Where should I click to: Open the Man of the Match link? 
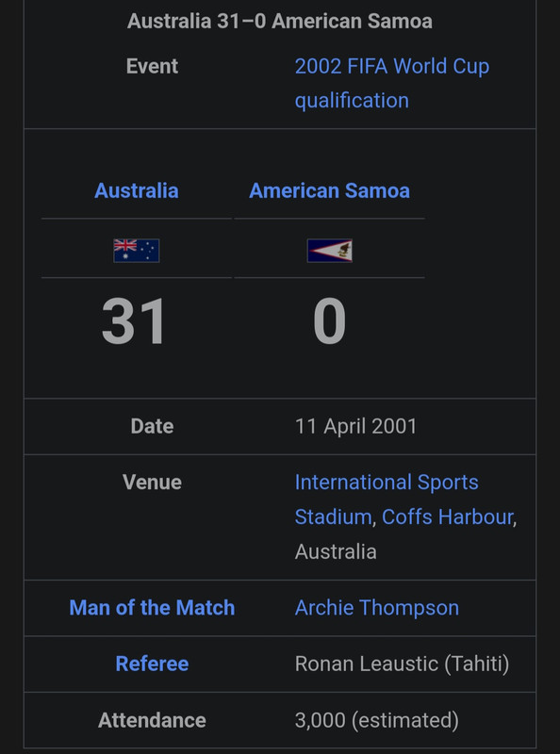point(152,608)
